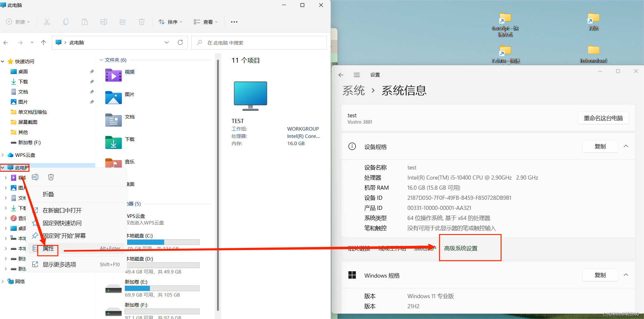The image size is (644, 319).
Task: Collapse 快速访问 tree node
Action: pyautogui.click(x=3, y=61)
